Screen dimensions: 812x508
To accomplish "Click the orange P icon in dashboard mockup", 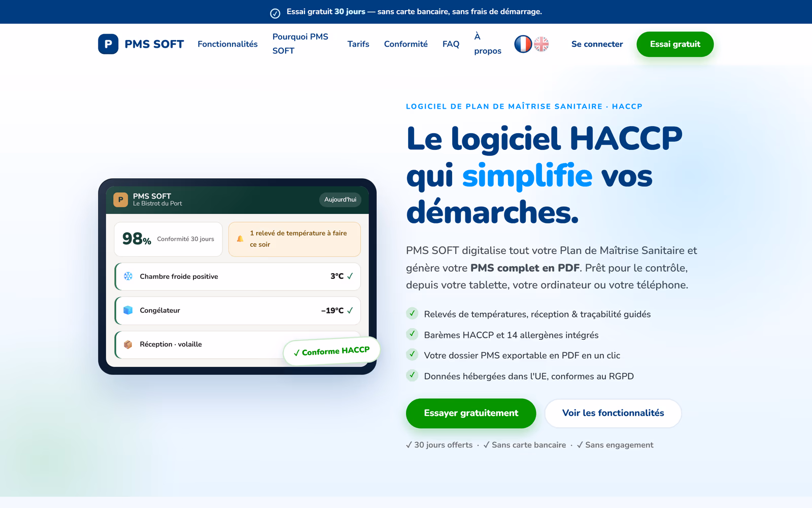I will pos(120,200).
